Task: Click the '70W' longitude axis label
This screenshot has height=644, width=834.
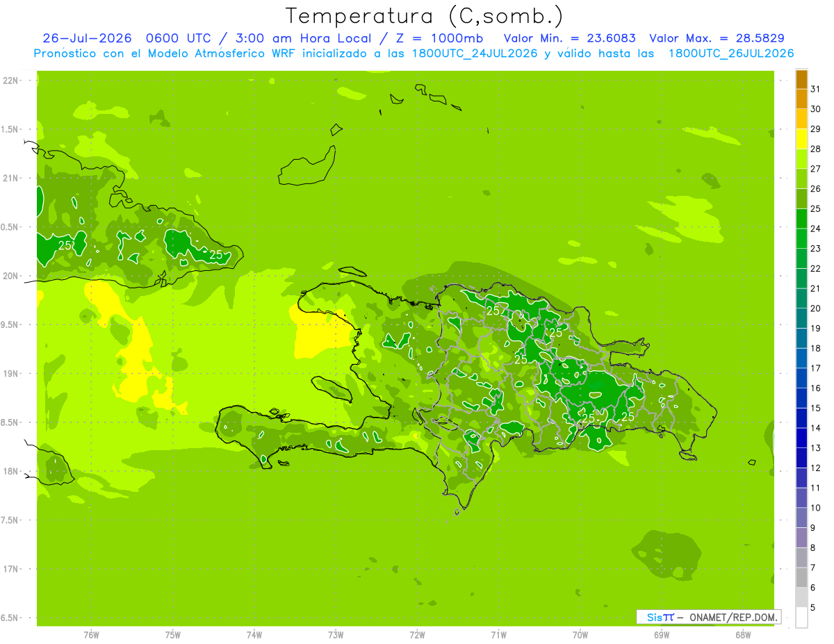Action: 580,635
